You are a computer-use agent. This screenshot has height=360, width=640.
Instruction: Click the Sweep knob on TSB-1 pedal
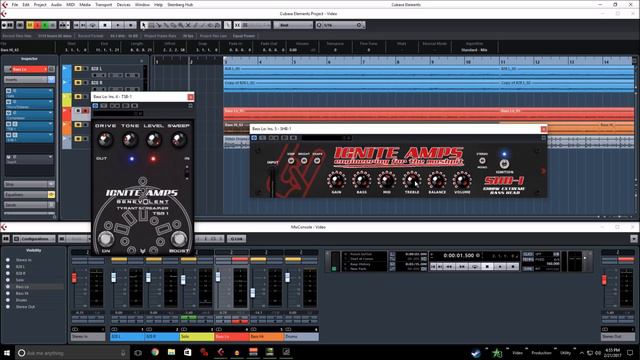pyautogui.click(x=178, y=140)
